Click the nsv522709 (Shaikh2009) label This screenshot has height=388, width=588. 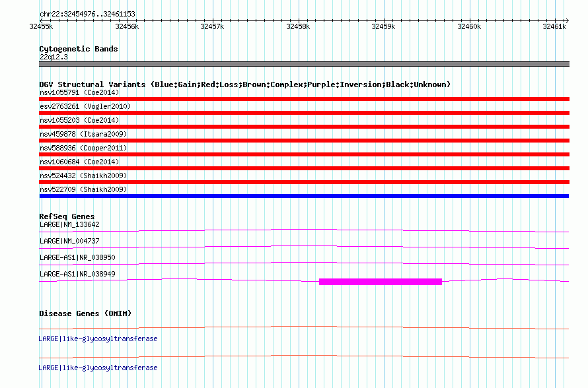[x=83, y=189]
